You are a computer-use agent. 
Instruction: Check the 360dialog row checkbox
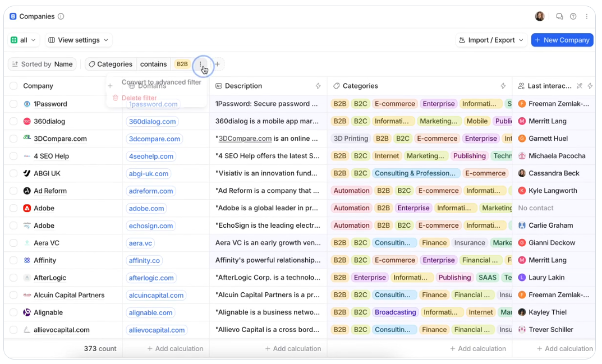pos(13,121)
